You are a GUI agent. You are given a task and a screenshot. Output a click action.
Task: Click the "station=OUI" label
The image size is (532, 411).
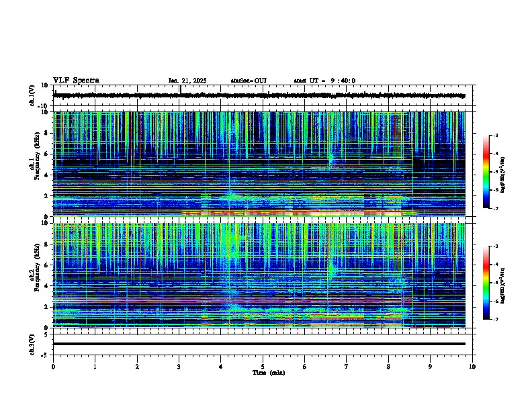(249, 81)
